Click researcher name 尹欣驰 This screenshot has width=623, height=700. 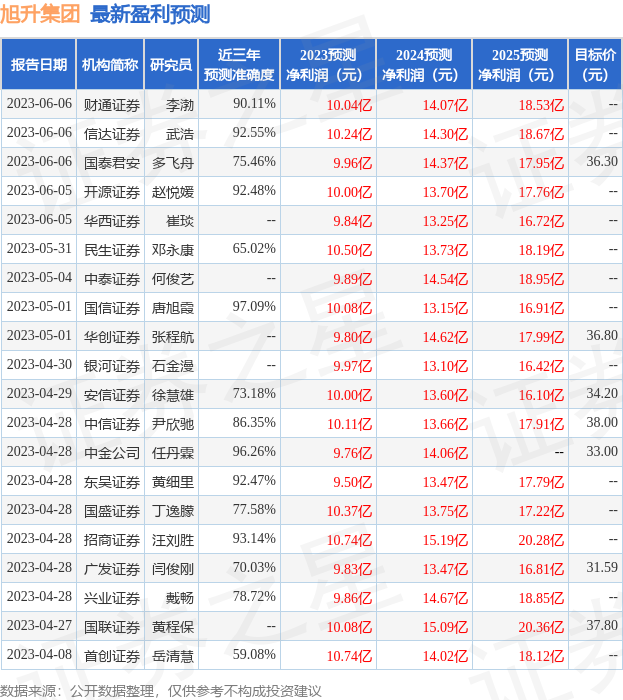pos(173,425)
